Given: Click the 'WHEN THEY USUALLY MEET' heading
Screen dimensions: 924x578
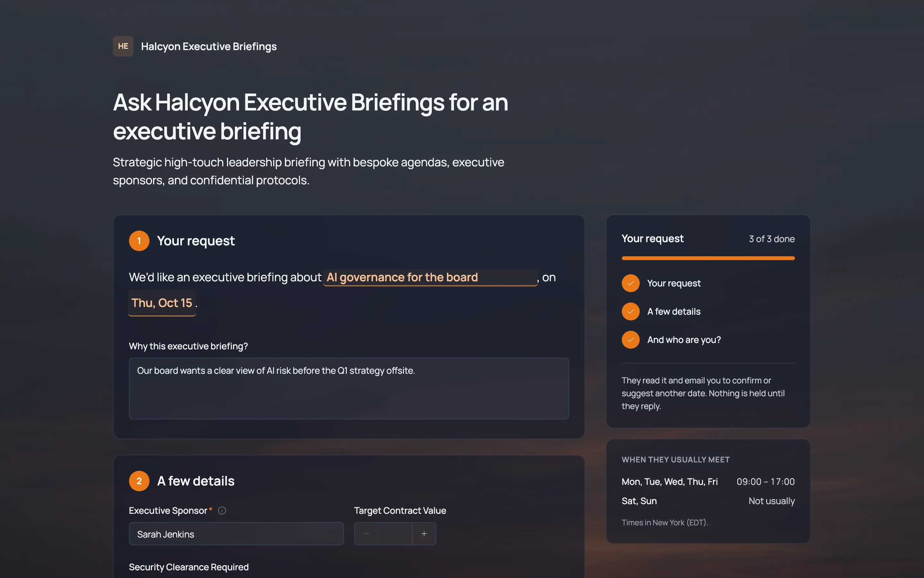Looking at the screenshot, I should [675, 460].
